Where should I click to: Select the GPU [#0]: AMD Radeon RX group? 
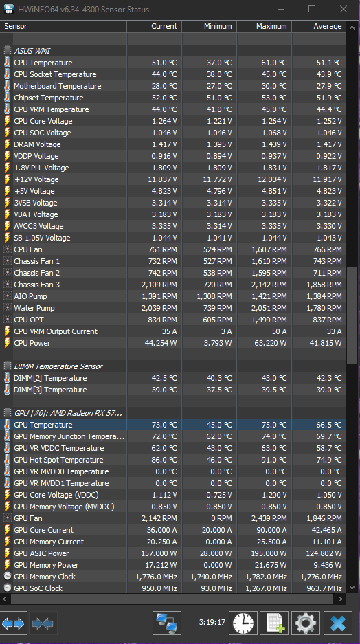click(x=173, y=413)
